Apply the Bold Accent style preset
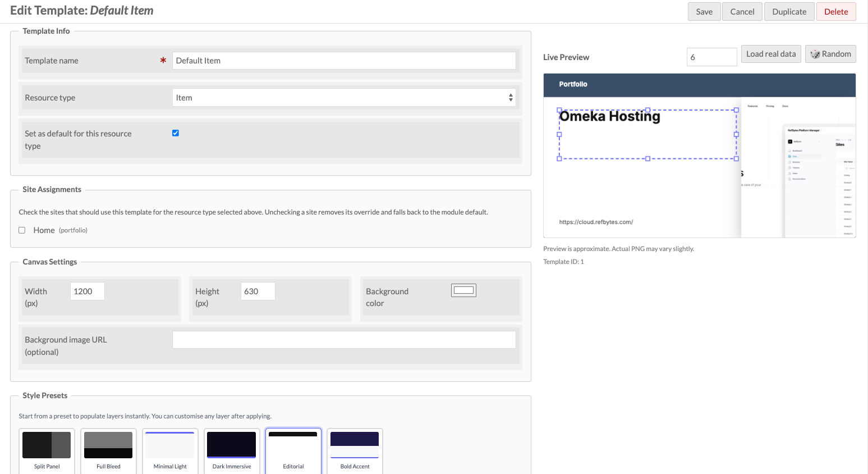 tap(355, 449)
